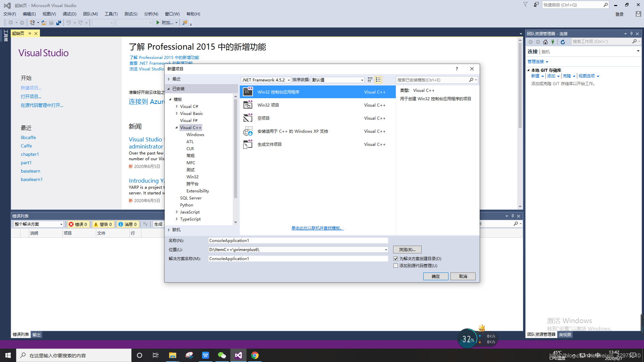Open the 排序依据 默认值 dropdown
The image size is (644, 362).
[337, 80]
